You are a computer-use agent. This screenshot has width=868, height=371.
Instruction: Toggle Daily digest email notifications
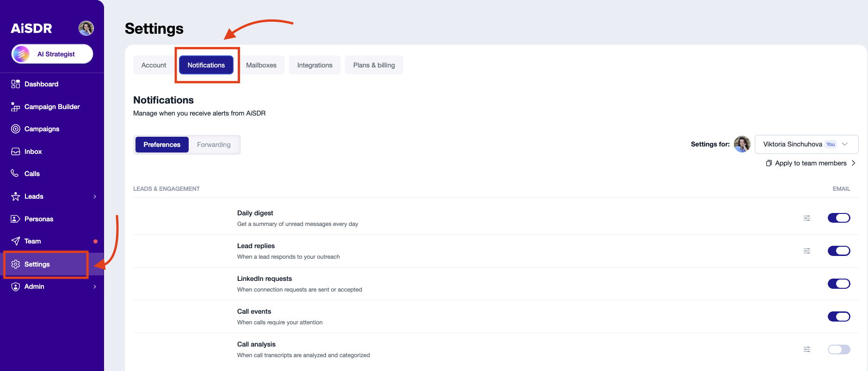tap(839, 218)
